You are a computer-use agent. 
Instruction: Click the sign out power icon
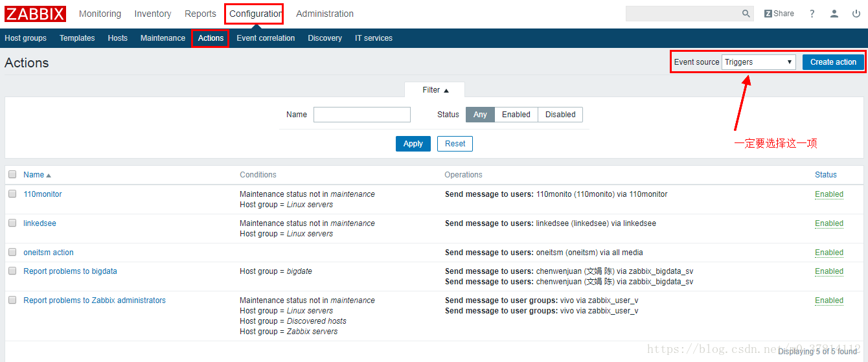[x=856, y=14]
